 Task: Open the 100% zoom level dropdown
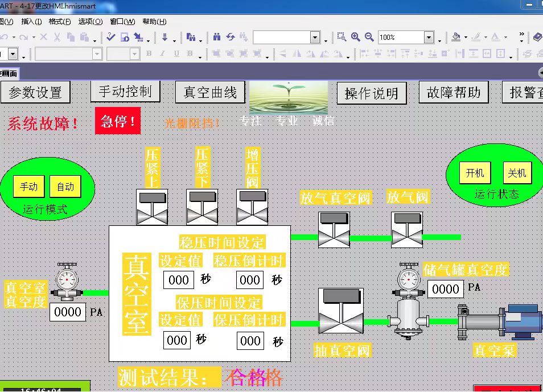[429, 37]
